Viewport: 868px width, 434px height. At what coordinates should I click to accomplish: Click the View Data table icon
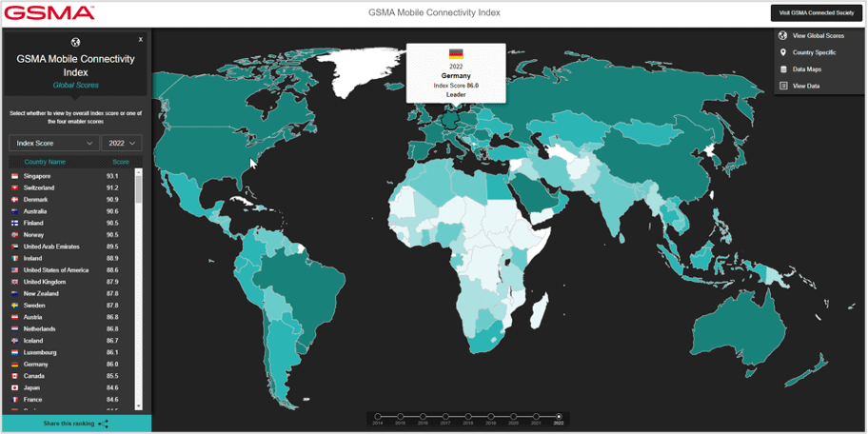tap(783, 86)
